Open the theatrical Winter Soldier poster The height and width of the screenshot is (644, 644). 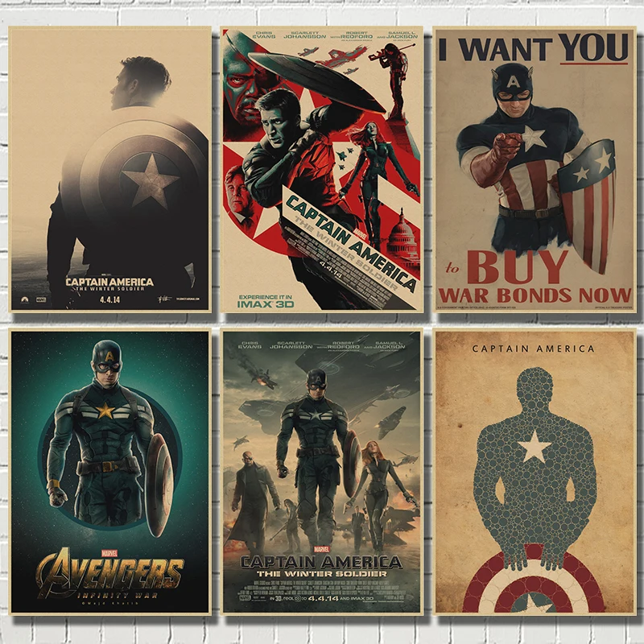click(321, 472)
